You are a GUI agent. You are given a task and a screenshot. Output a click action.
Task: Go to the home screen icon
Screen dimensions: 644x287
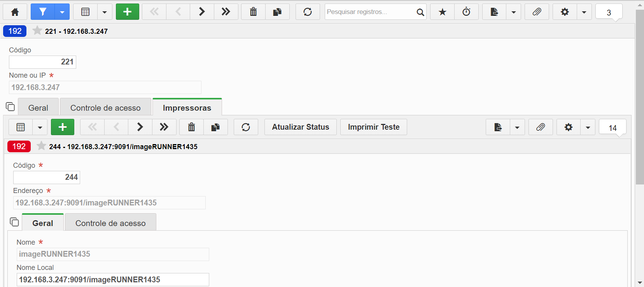15,12
